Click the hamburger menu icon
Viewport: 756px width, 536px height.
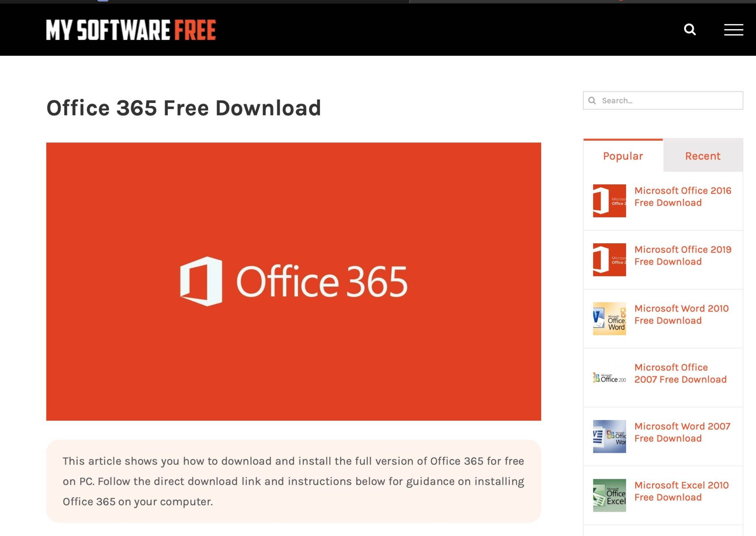coord(734,30)
